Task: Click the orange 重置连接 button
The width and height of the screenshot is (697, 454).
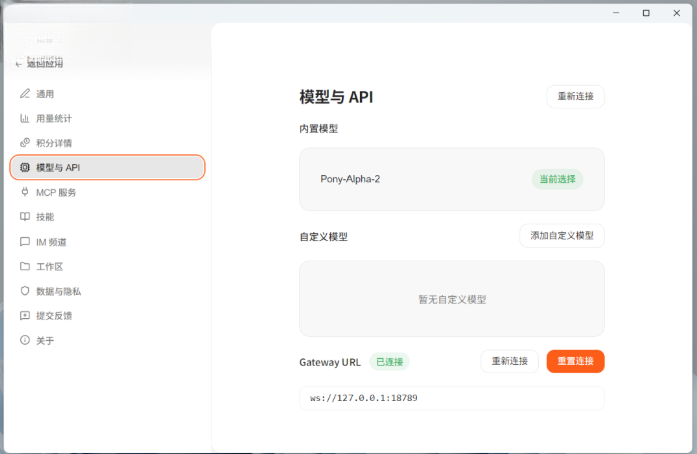Action: [575, 361]
